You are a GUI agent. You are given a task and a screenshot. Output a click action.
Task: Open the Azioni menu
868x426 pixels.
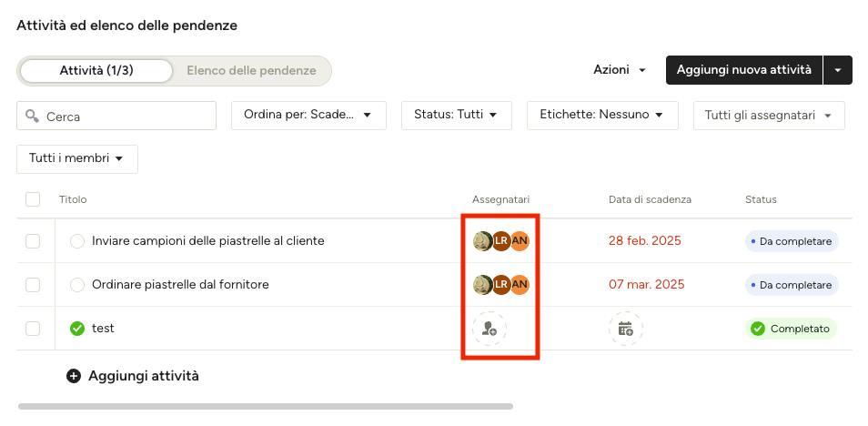pyautogui.click(x=620, y=70)
